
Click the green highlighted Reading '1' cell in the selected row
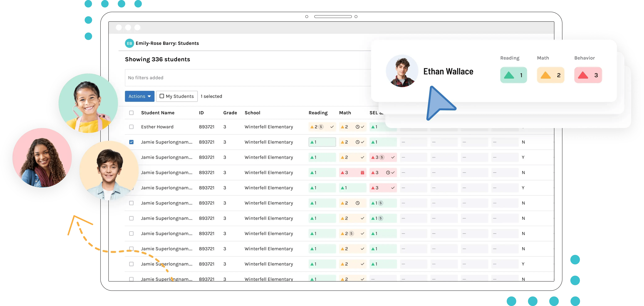point(322,142)
